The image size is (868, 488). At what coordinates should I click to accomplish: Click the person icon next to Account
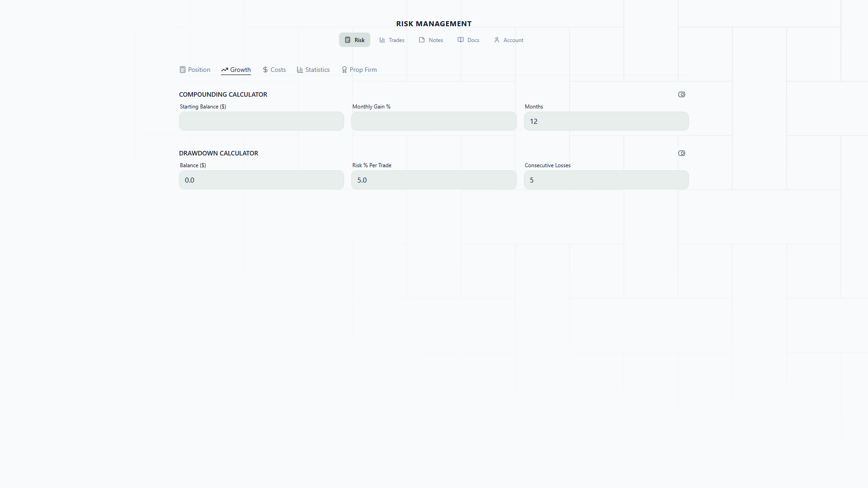coord(497,40)
